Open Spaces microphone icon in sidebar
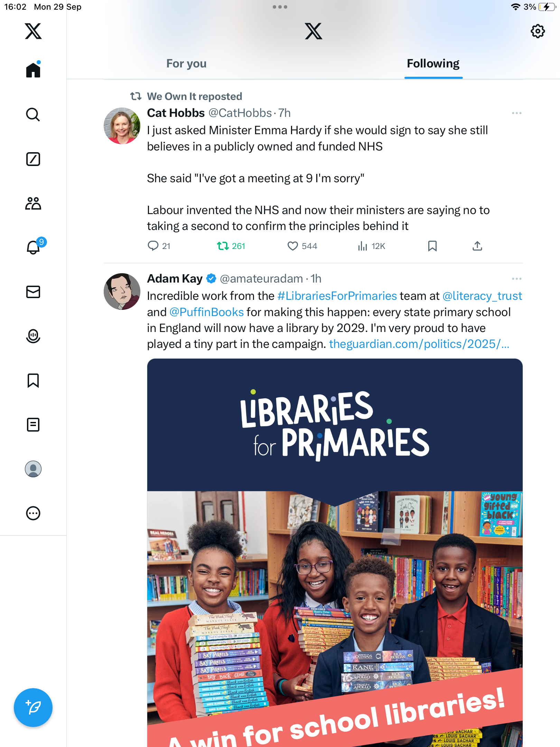Viewport: 560px width, 747px height. pyautogui.click(x=33, y=336)
